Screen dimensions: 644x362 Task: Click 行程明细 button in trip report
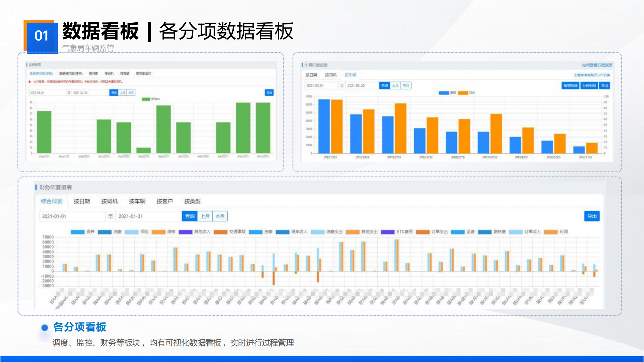pyautogui.click(x=589, y=86)
